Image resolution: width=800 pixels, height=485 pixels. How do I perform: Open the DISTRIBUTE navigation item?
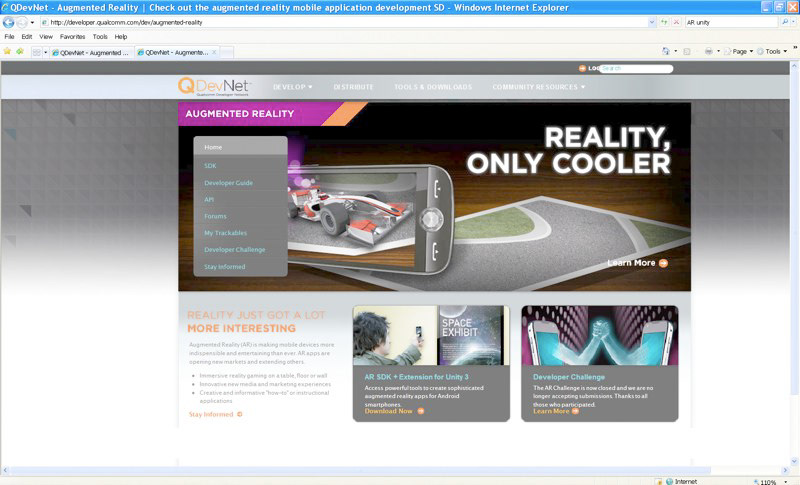coord(353,87)
